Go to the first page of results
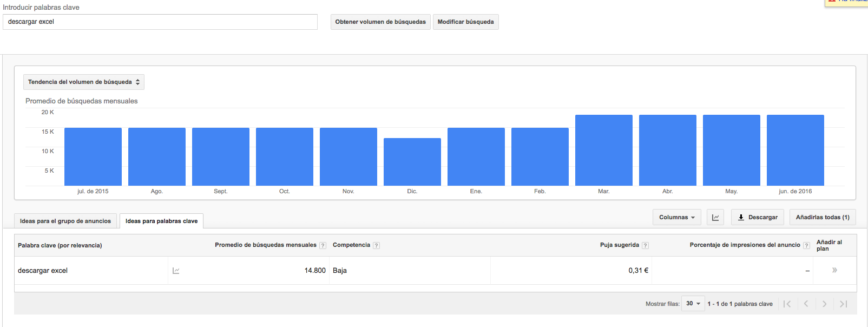The height and width of the screenshot is (327, 868). coord(787,304)
